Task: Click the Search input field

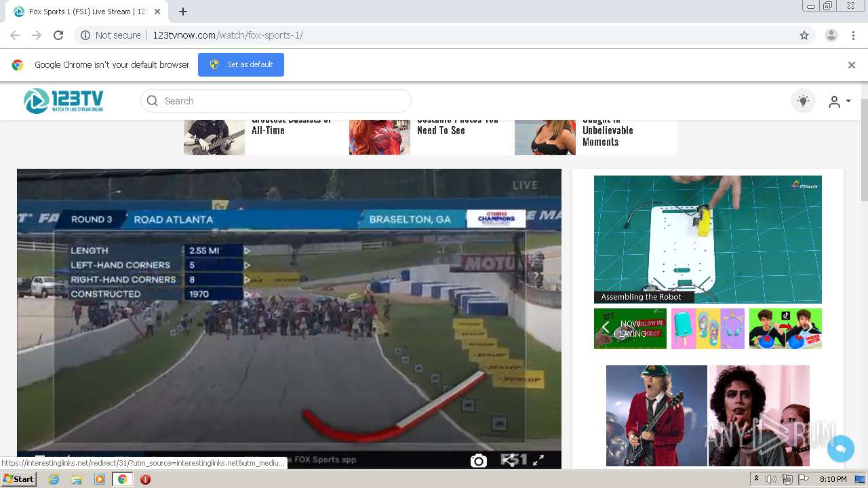Action: (276, 101)
